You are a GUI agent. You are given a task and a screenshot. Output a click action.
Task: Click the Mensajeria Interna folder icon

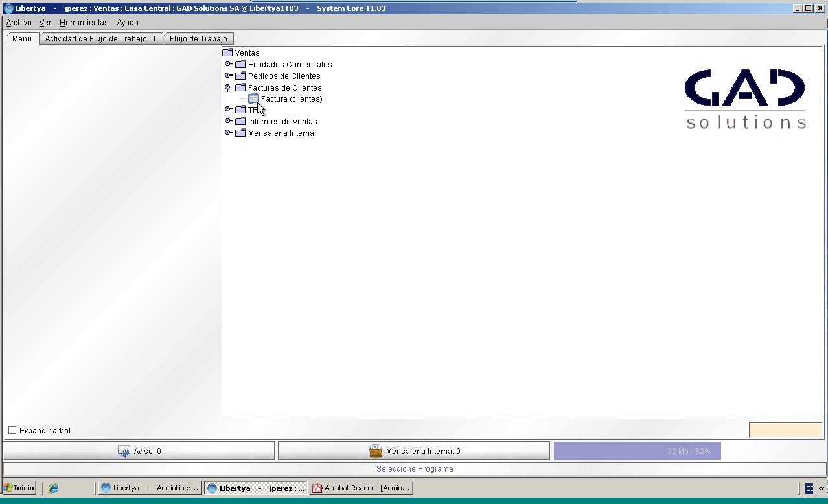click(x=240, y=133)
